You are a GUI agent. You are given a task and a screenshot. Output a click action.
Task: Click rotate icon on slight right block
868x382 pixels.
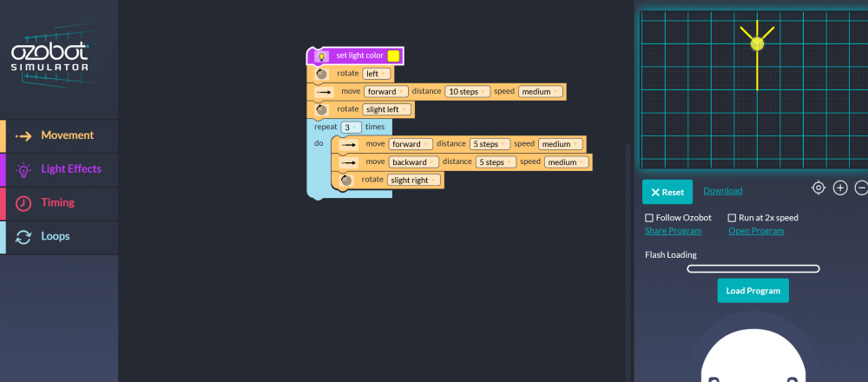[x=346, y=181]
